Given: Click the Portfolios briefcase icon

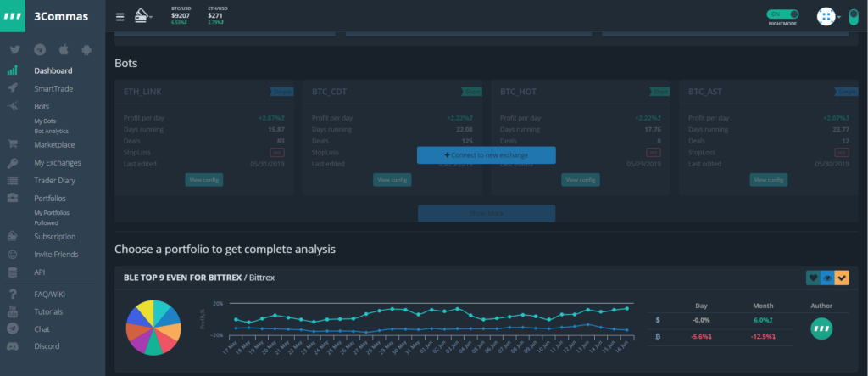Looking at the screenshot, I should pyautogui.click(x=12, y=198).
